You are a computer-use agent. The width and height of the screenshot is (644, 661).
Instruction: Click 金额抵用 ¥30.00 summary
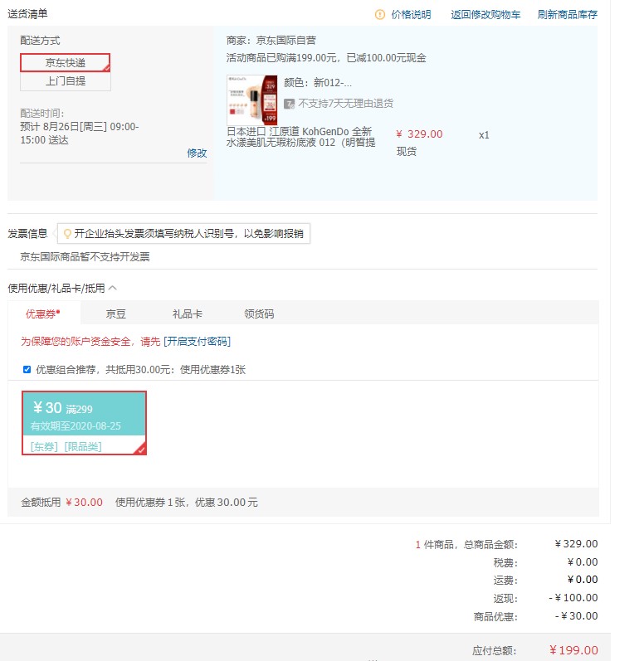(62, 502)
